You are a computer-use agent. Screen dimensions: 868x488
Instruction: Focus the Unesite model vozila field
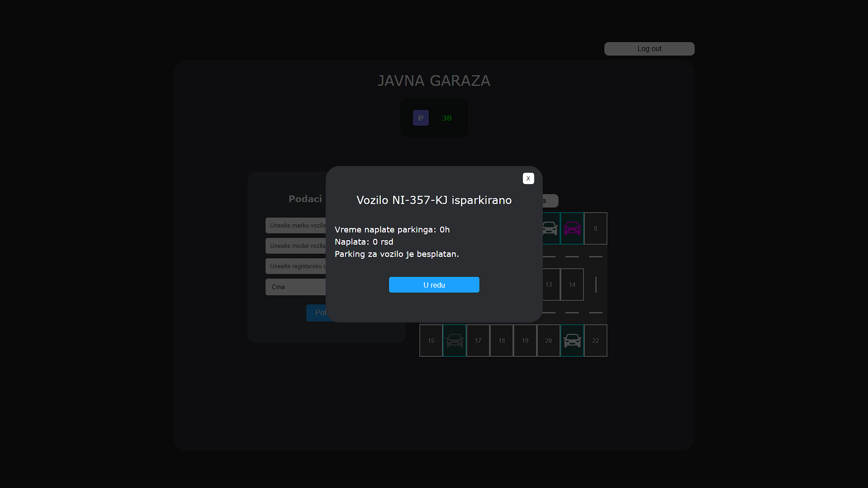coord(296,246)
